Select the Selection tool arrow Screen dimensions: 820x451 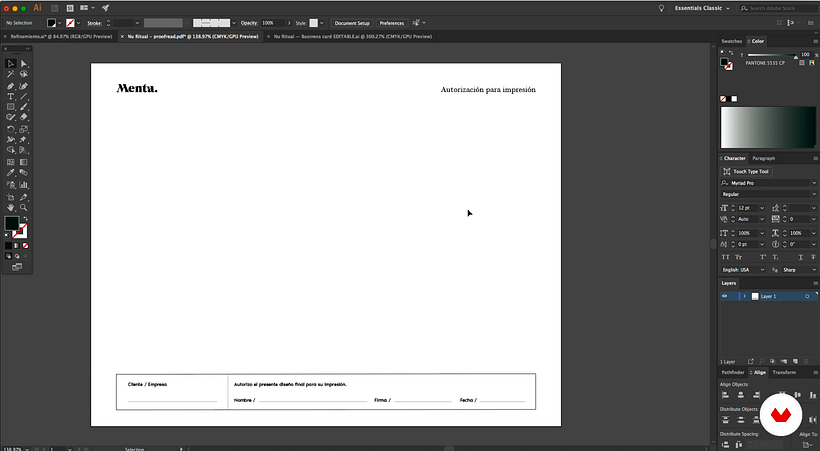click(10, 63)
